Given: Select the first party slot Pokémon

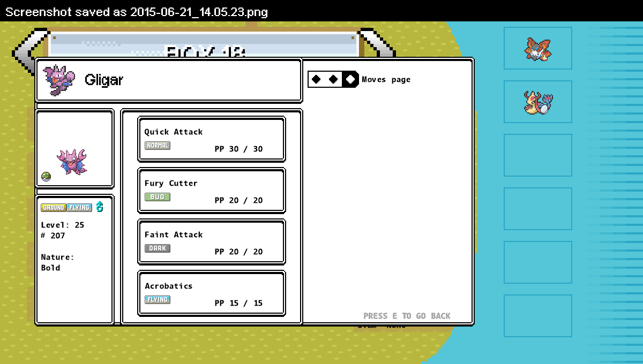Looking at the screenshot, I should point(538,48).
